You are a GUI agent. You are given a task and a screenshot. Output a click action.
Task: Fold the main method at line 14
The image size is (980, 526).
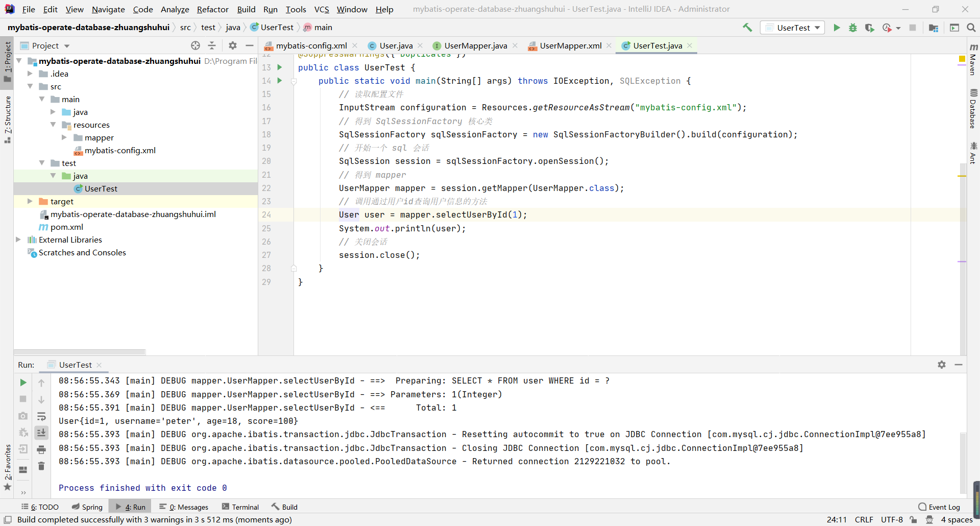click(293, 81)
